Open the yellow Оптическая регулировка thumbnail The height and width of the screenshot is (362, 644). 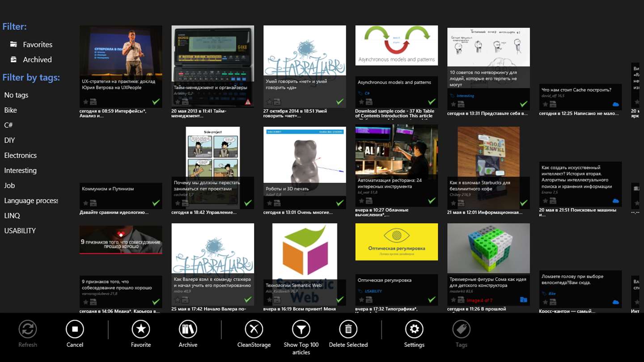(x=397, y=242)
